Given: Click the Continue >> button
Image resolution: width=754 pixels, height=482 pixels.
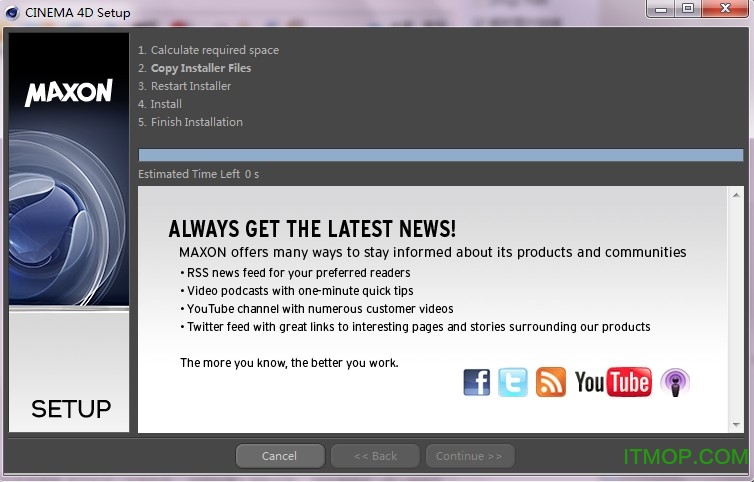Looking at the screenshot, I should [468, 456].
